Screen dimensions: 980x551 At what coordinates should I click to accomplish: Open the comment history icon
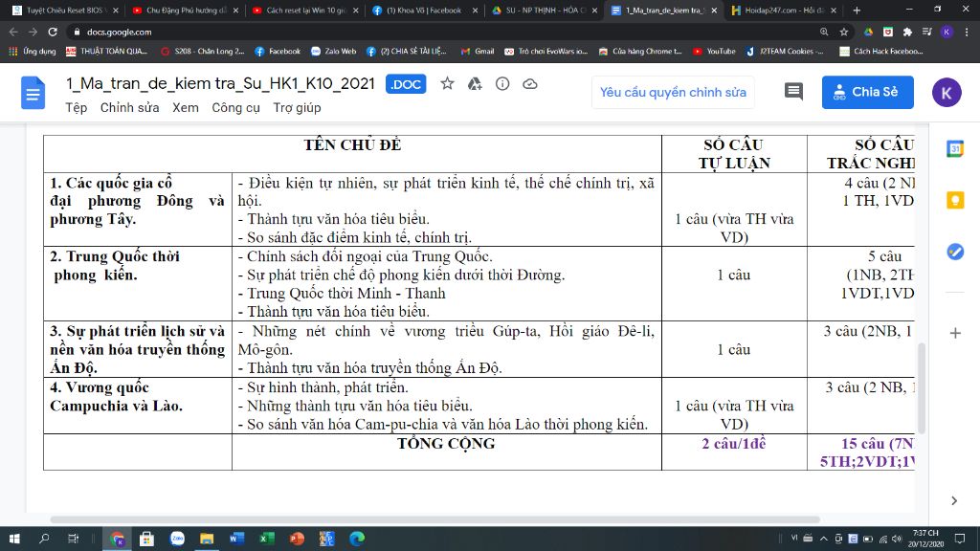click(x=793, y=92)
